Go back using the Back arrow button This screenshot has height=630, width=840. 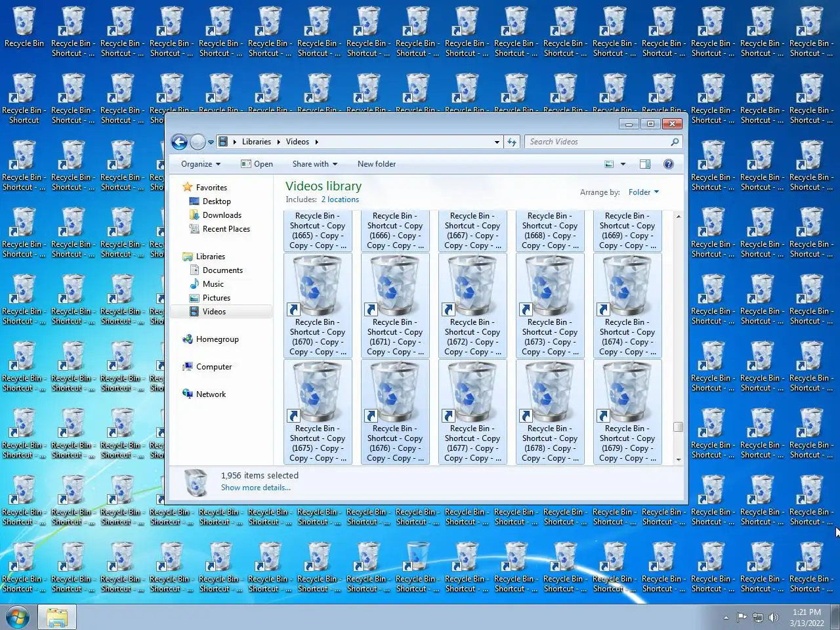tap(179, 142)
